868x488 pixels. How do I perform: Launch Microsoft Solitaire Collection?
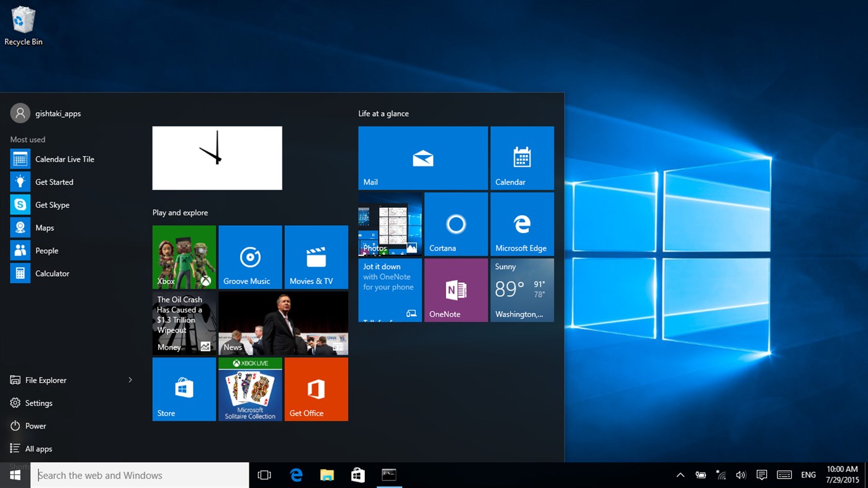pyautogui.click(x=249, y=389)
